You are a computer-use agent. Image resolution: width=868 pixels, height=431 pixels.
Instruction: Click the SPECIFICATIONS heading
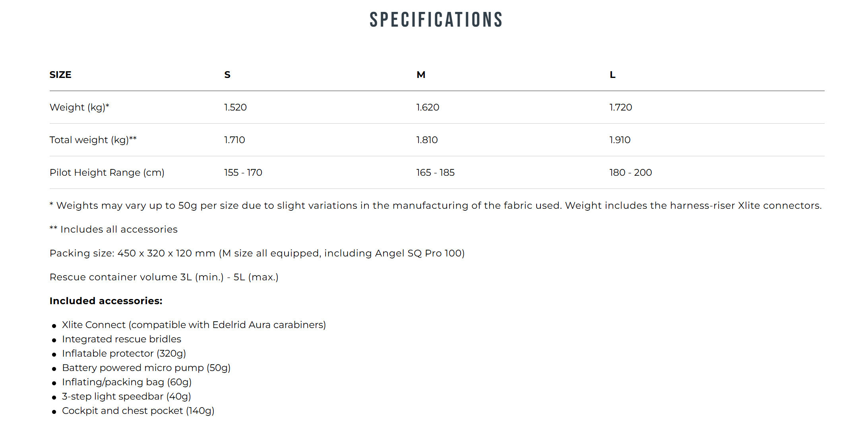click(x=436, y=20)
